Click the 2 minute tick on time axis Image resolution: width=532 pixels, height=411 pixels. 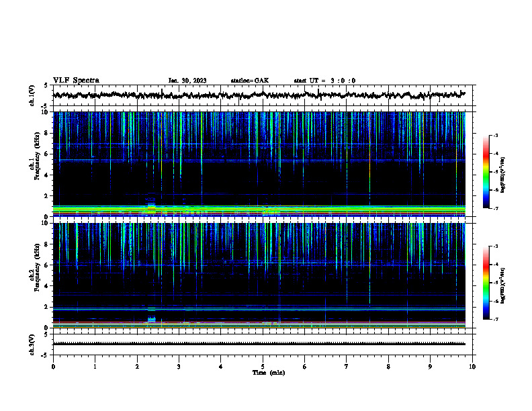click(x=137, y=367)
